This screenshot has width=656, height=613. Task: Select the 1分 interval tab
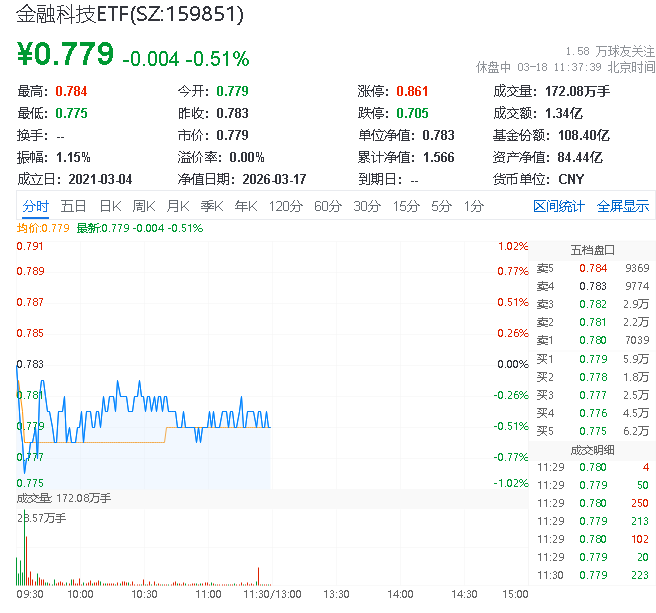point(473,206)
